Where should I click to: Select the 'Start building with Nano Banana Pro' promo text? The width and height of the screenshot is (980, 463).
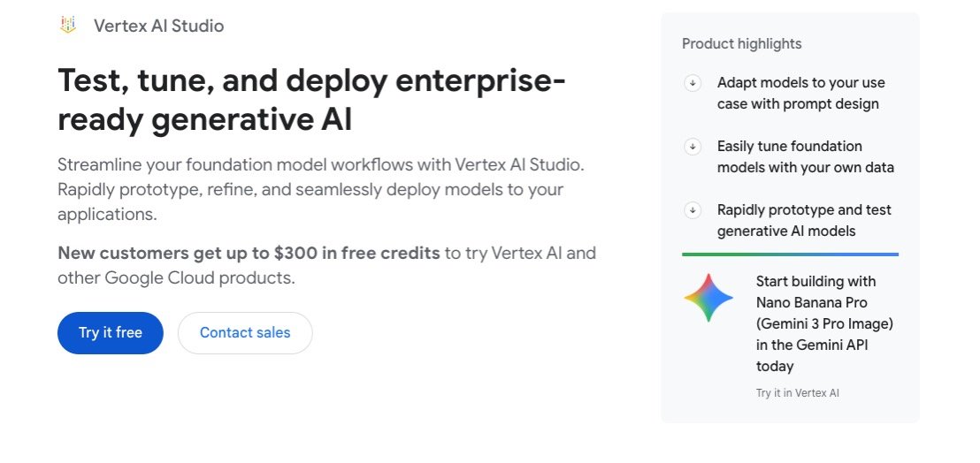click(x=824, y=324)
